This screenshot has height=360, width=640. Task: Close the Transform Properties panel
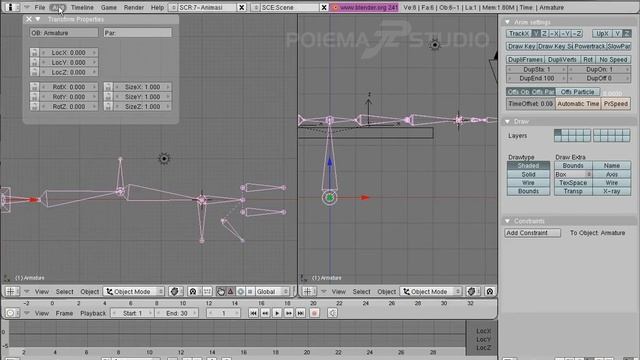click(29, 19)
